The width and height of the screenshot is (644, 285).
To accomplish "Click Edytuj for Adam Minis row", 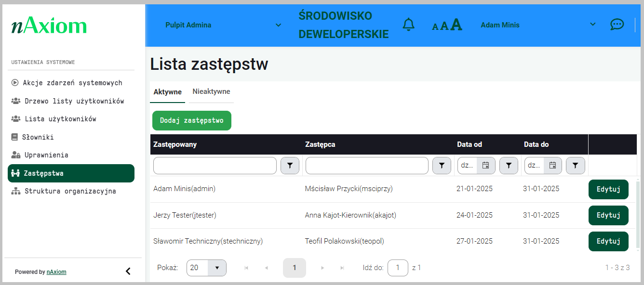I will (x=608, y=189).
